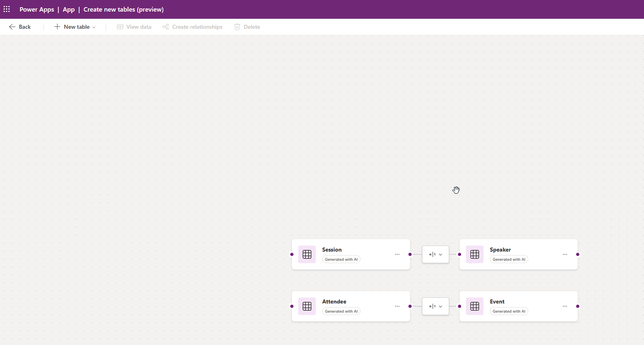
Task: Click Generated with AI badge on Attendee
Action: [x=341, y=311]
